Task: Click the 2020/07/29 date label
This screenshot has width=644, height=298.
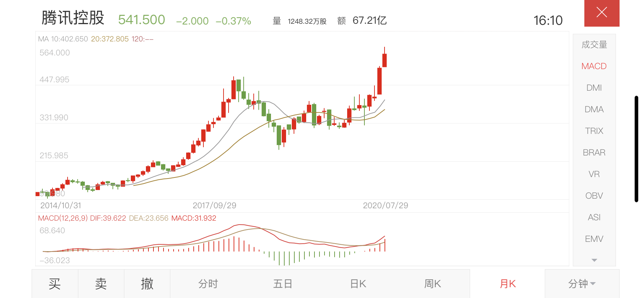Action: click(x=386, y=206)
